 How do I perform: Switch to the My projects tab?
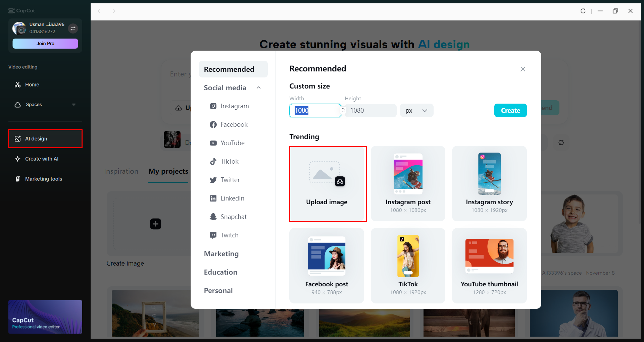pyautogui.click(x=168, y=171)
